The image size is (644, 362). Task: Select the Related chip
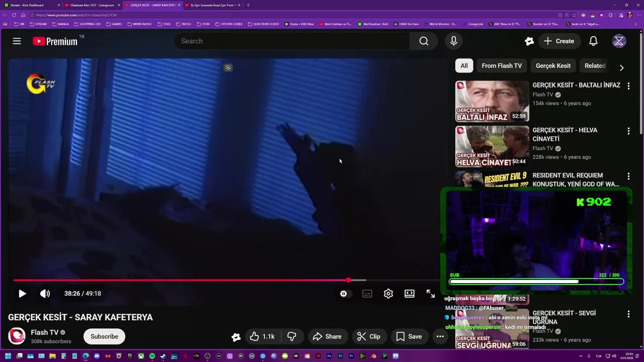pos(595,66)
